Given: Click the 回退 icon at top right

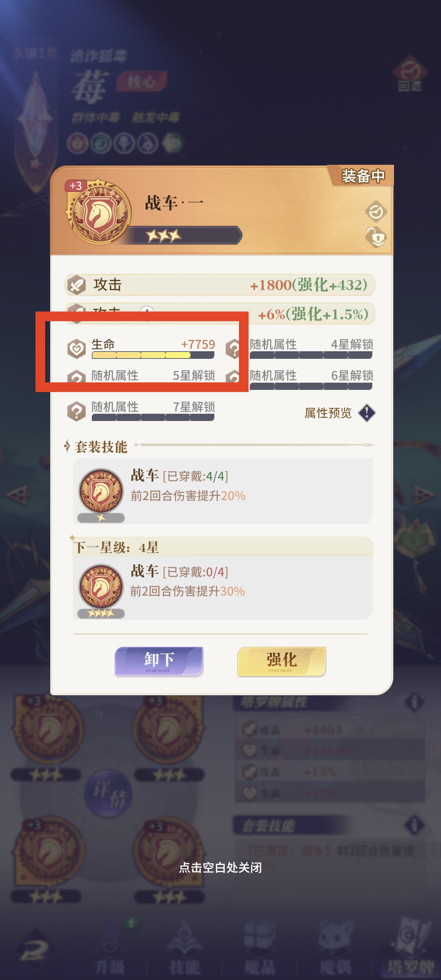Looking at the screenshot, I should [410, 73].
